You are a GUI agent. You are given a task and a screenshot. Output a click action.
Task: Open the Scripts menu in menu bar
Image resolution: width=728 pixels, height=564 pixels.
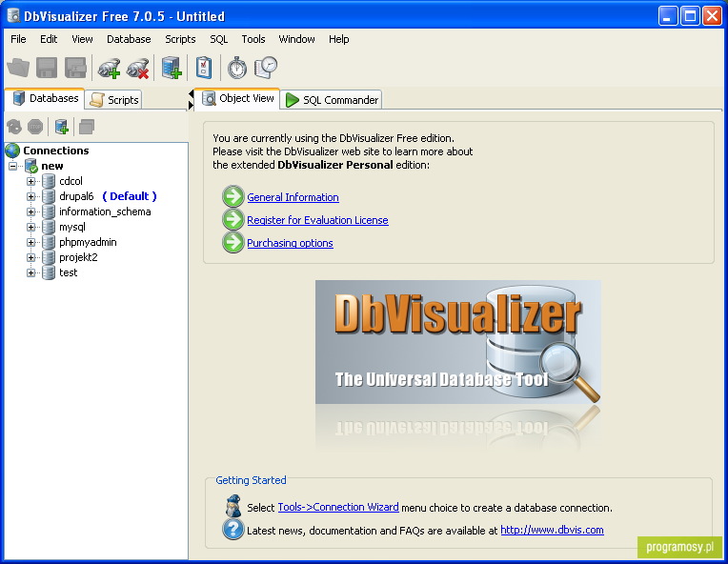pos(180,39)
